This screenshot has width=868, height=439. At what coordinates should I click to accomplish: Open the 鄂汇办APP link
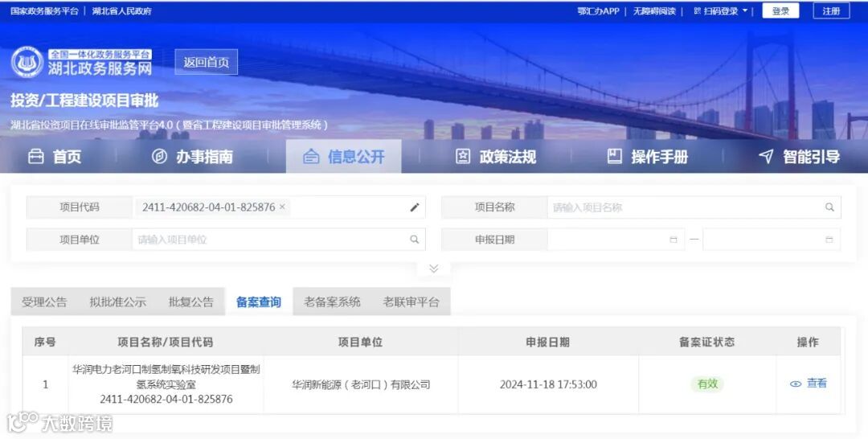(599, 10)
